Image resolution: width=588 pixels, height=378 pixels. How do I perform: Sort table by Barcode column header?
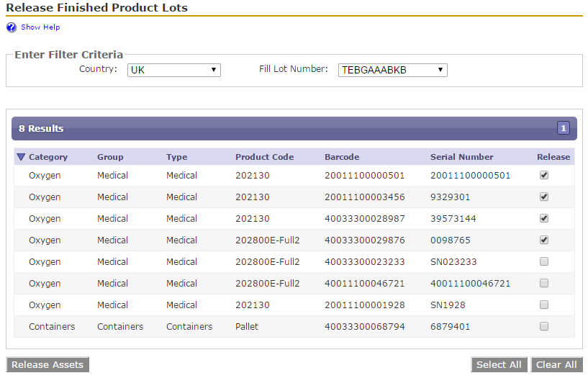click(342, 157)
